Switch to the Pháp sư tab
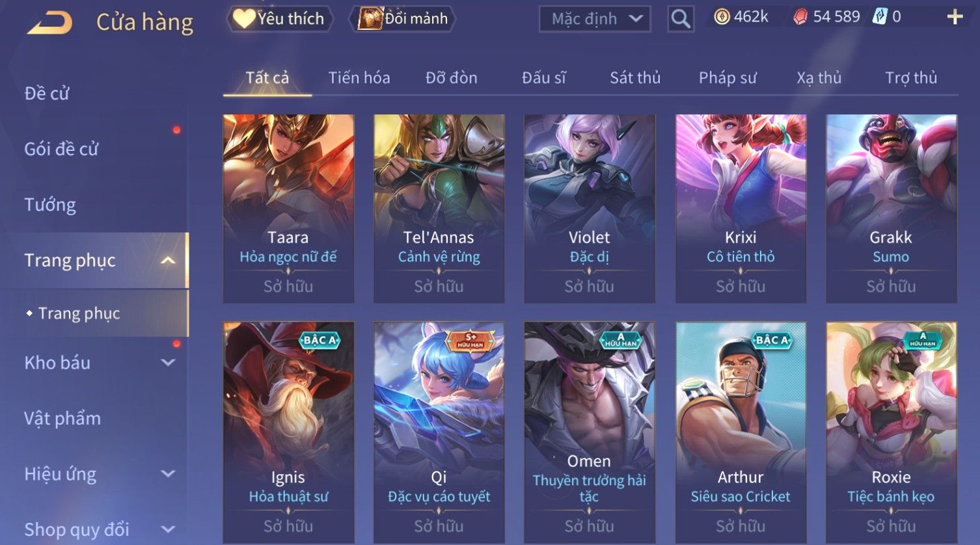This screenshot has height=545, width=980. pyautogui.click(x=728, y=78)
